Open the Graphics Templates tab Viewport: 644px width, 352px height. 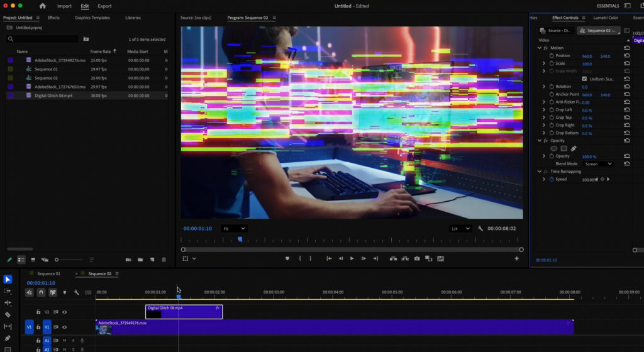(92, 18)
